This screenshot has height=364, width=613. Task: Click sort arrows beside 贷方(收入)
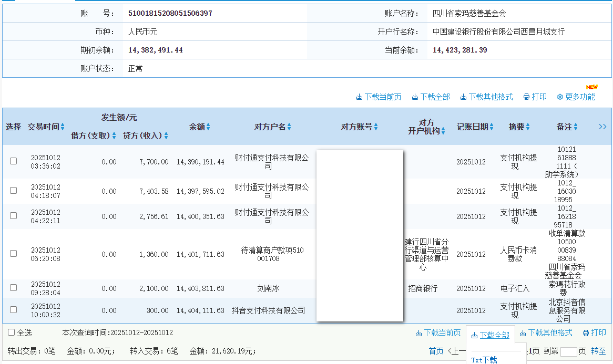point(166,136)
